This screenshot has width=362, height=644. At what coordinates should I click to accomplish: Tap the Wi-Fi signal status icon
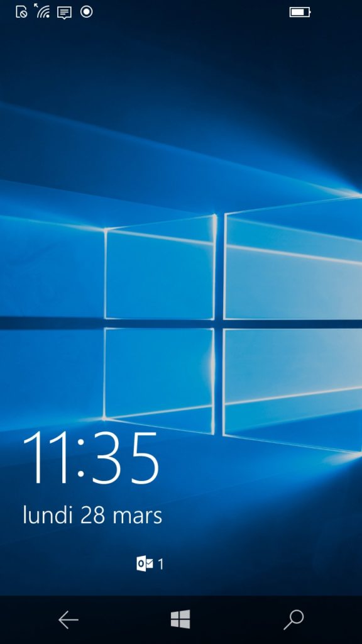42,11
